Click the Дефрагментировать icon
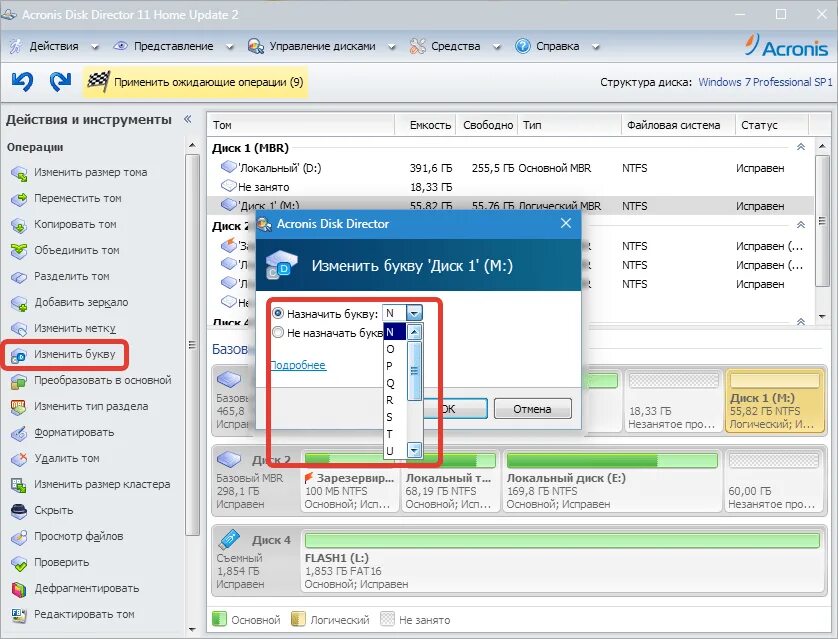Image resolution: width=838 pixels, height=639 pixels. tap(19, 589)
